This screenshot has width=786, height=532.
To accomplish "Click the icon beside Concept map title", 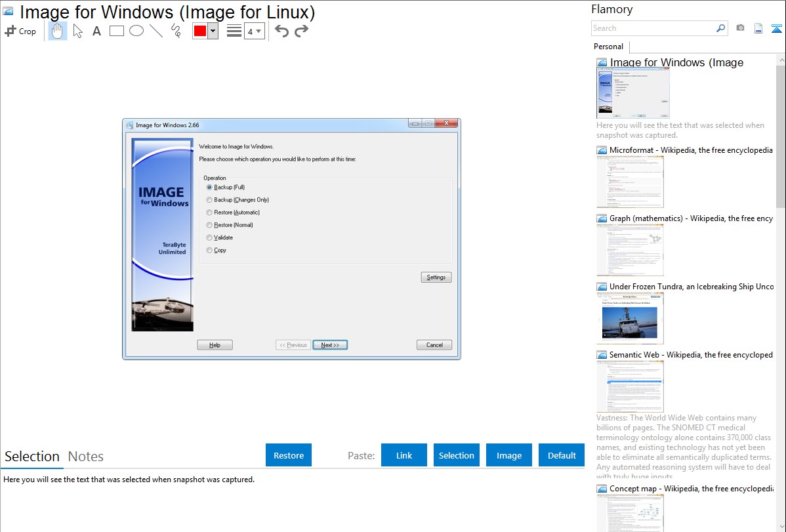I will pyautogui.click(x=602, y=489).
